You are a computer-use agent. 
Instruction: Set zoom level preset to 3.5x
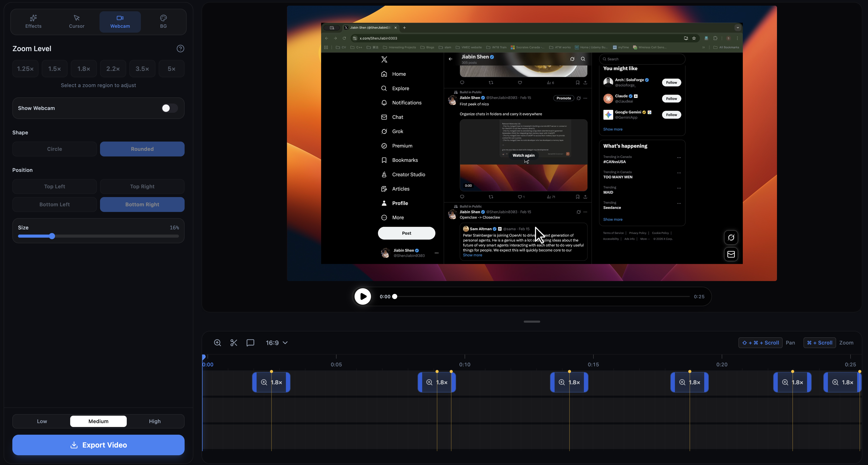142,68
